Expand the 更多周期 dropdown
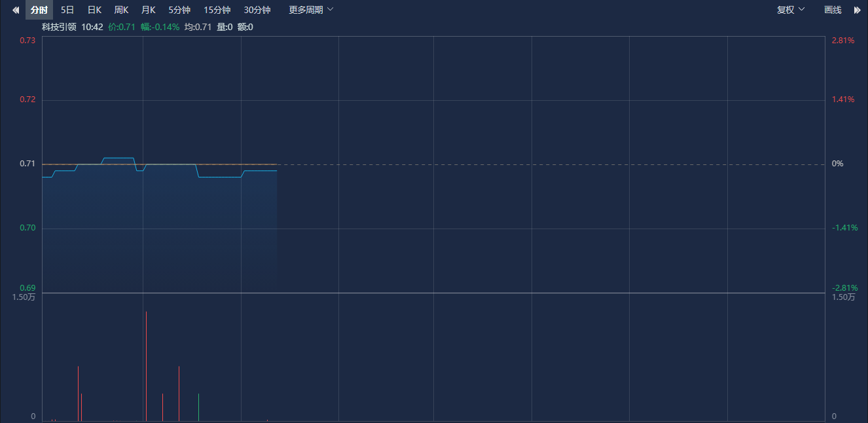Viewport: 868px width, 423px height. (x=311, y=10)
